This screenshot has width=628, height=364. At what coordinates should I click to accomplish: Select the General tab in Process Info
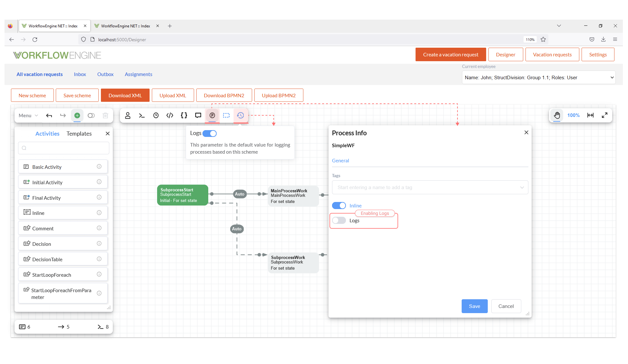tap(340, 161)
